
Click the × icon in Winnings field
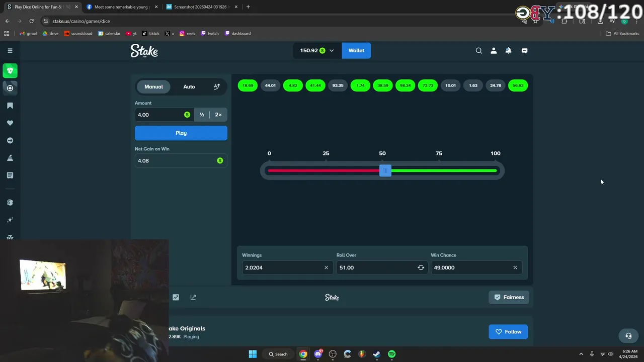coord(326,267)
